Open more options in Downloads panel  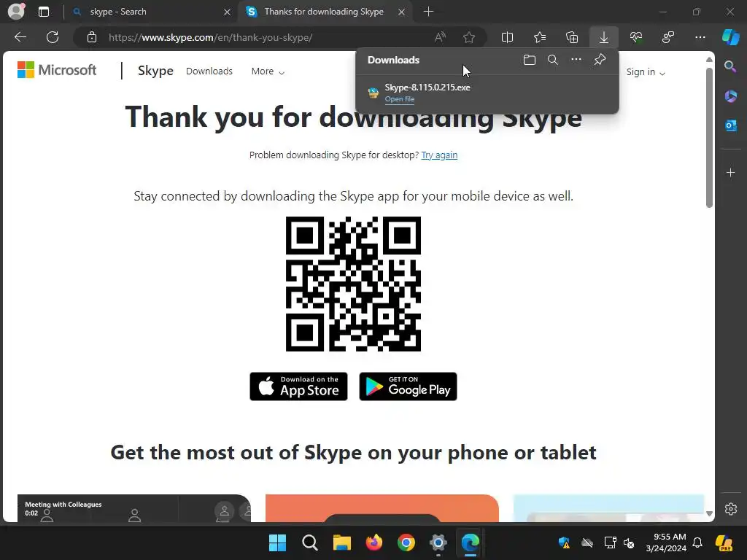point(576,60)
